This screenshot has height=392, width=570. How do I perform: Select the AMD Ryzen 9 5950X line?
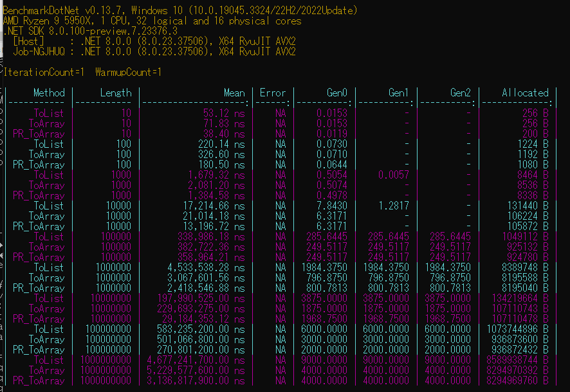(152, 21)
